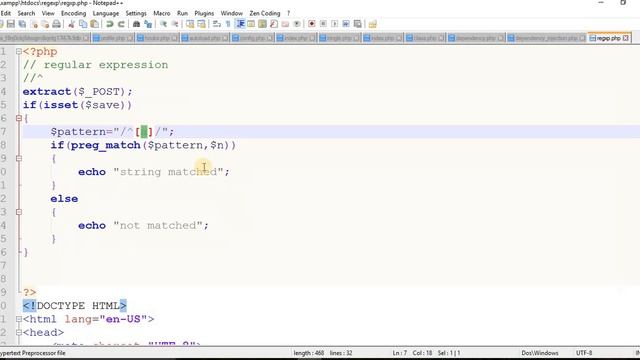Run macro multiple times icon

click(x=346, y=24)
